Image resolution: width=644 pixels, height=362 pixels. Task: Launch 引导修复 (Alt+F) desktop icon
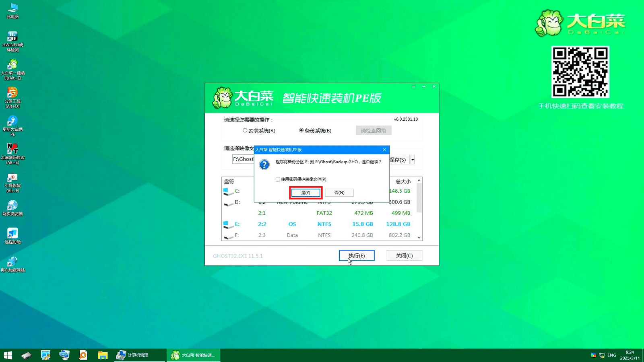(x=12, y=183)
